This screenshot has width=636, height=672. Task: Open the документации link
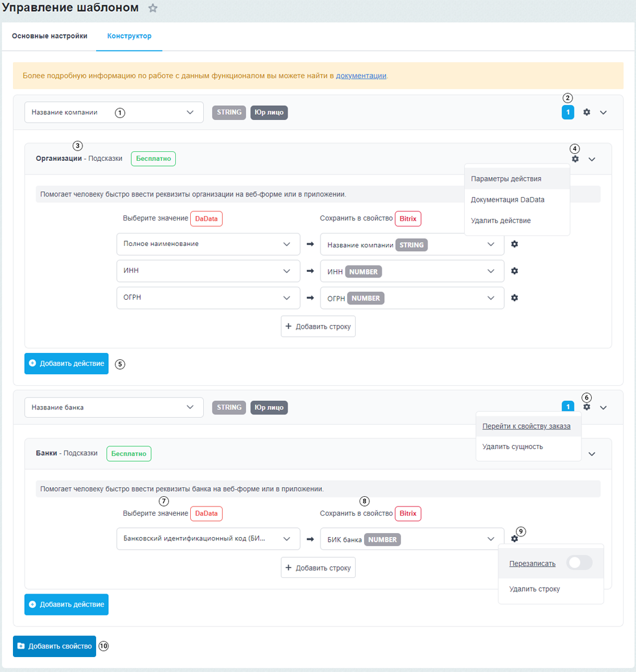click(x=361, y=76)
